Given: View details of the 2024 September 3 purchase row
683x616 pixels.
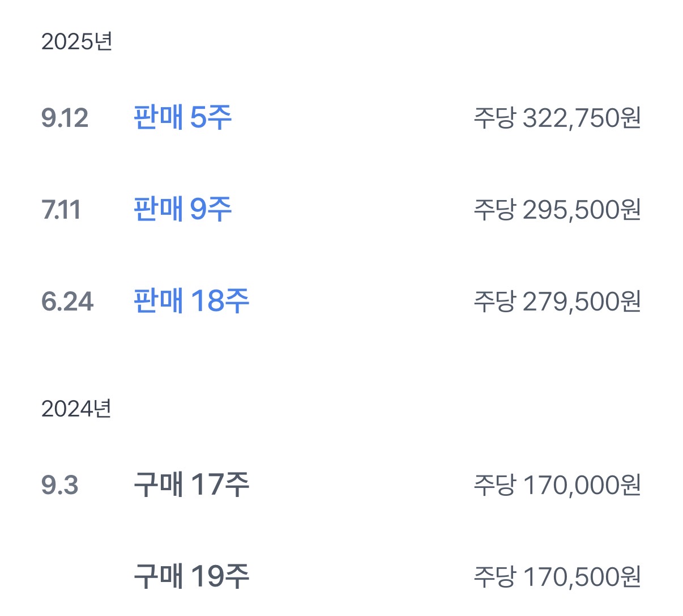Looking at the screenshot, I should tap(340, 485).
